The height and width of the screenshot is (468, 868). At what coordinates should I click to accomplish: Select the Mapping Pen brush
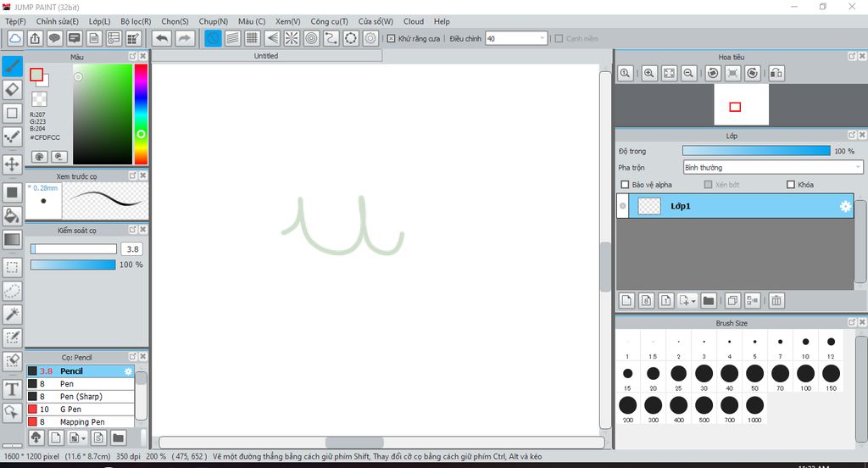point(81,422)
